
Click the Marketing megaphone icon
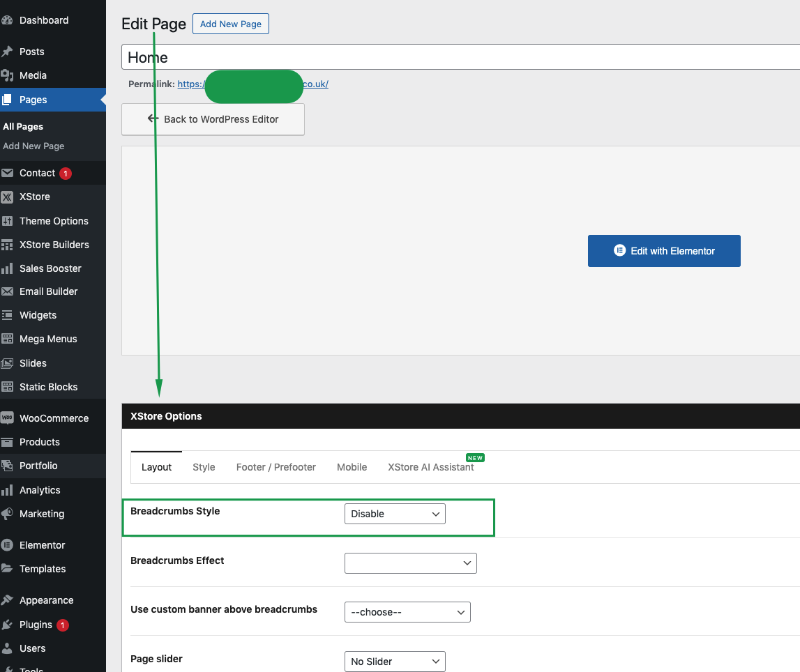(x=7, y=514)
